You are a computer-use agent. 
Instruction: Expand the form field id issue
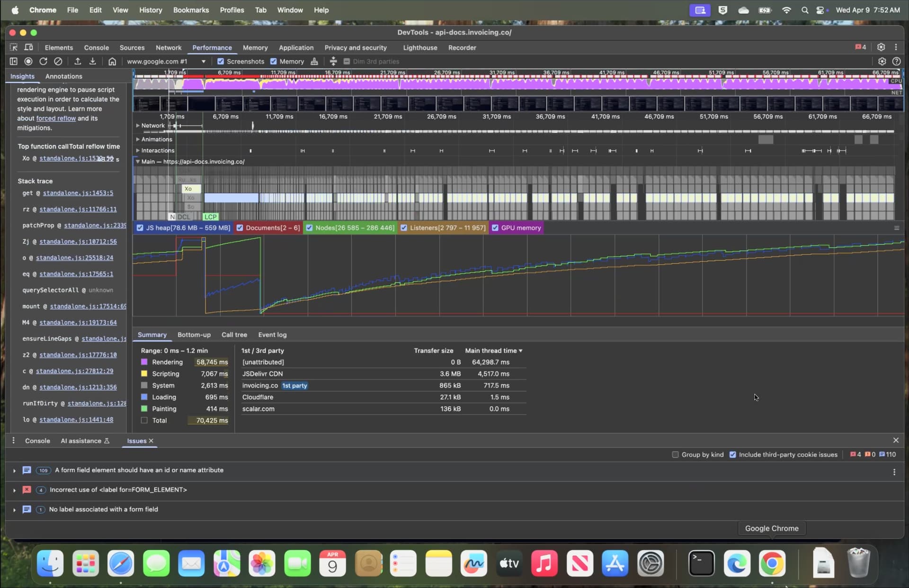14,471
